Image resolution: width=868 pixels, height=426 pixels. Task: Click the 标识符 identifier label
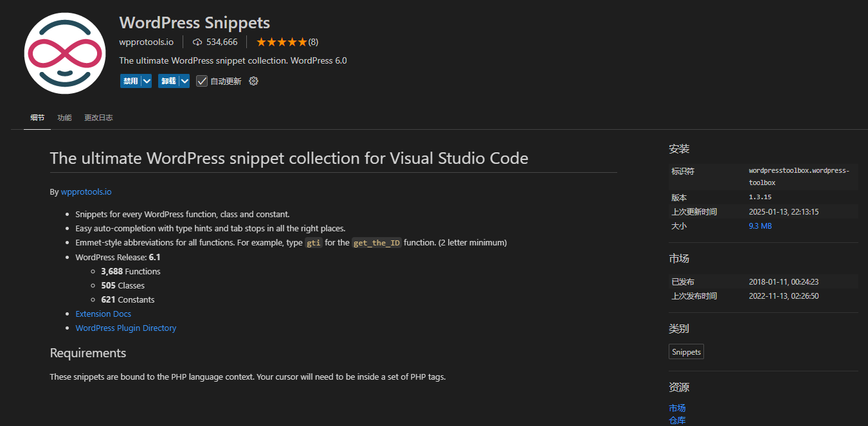[x=683, y=171]
